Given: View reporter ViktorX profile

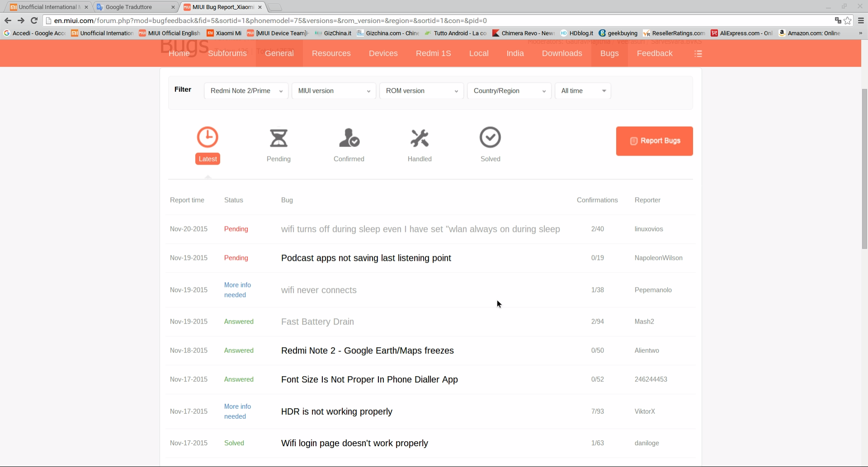Looking at the screenshot, I should (645, 411).
